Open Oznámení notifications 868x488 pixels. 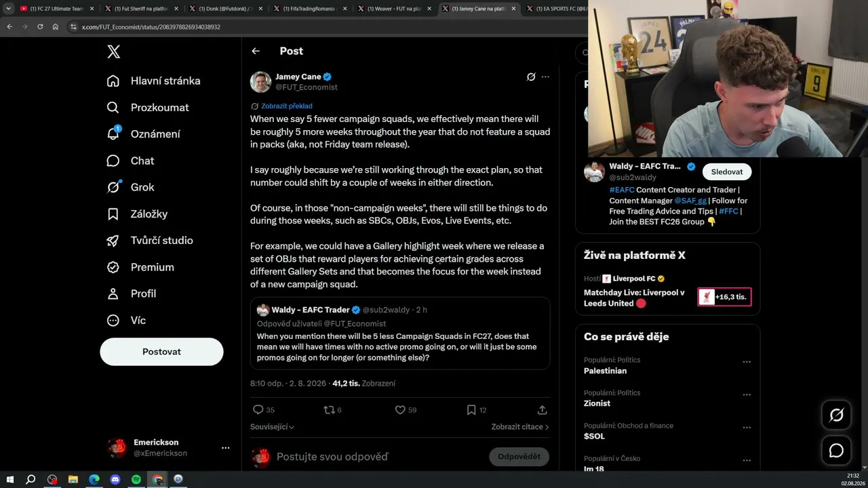click(x=144, y=134)
